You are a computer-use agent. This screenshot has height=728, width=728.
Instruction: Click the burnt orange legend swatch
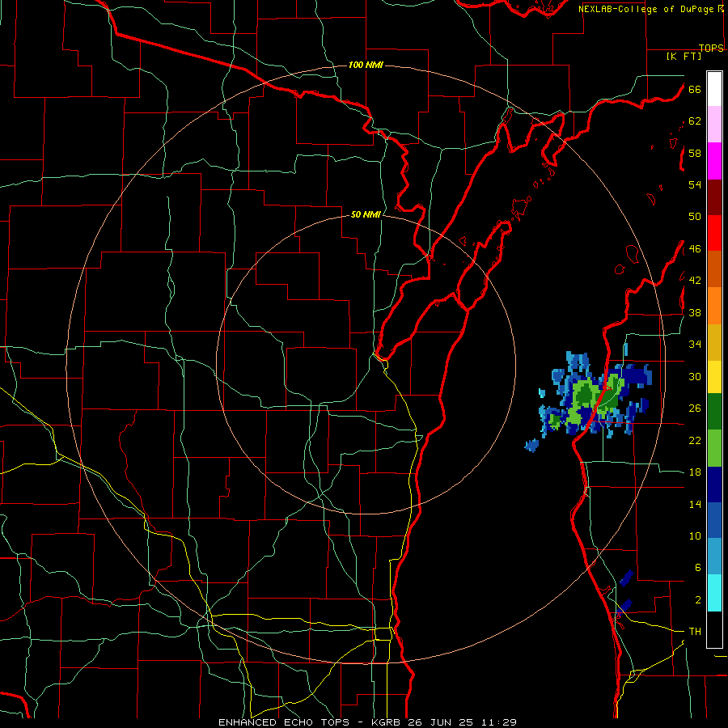(x=714, y=269)
